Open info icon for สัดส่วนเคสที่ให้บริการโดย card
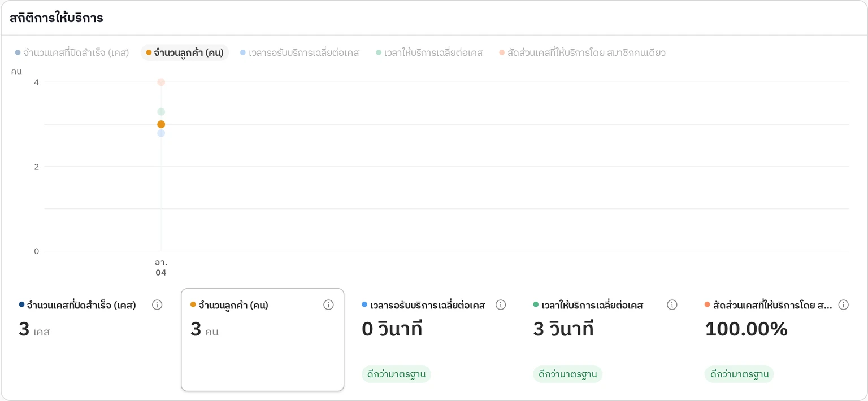Viewport: 868px width, 401px height. [x=843, y=305]
